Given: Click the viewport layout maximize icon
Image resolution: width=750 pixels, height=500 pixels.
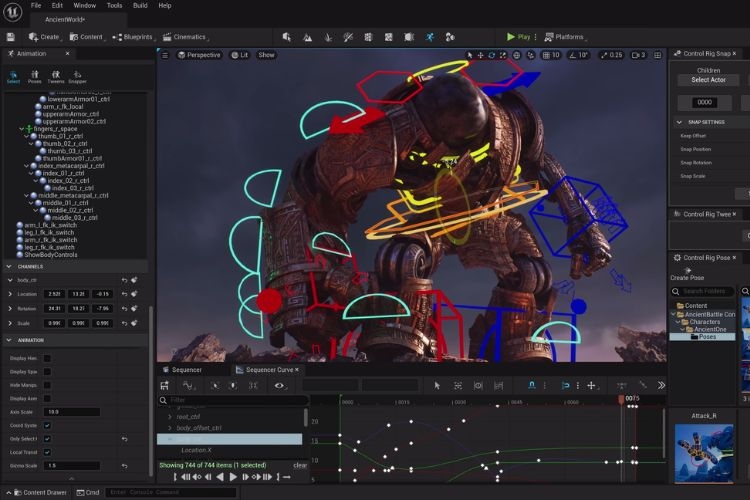Looking at the screenshot, I should click(x=658, y=55).
